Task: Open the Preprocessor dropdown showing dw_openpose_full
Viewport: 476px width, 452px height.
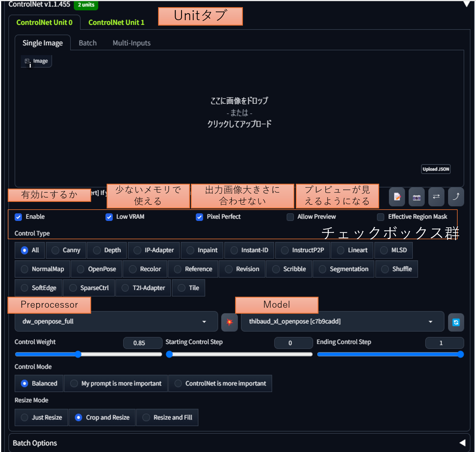Action: coord(116,322)
